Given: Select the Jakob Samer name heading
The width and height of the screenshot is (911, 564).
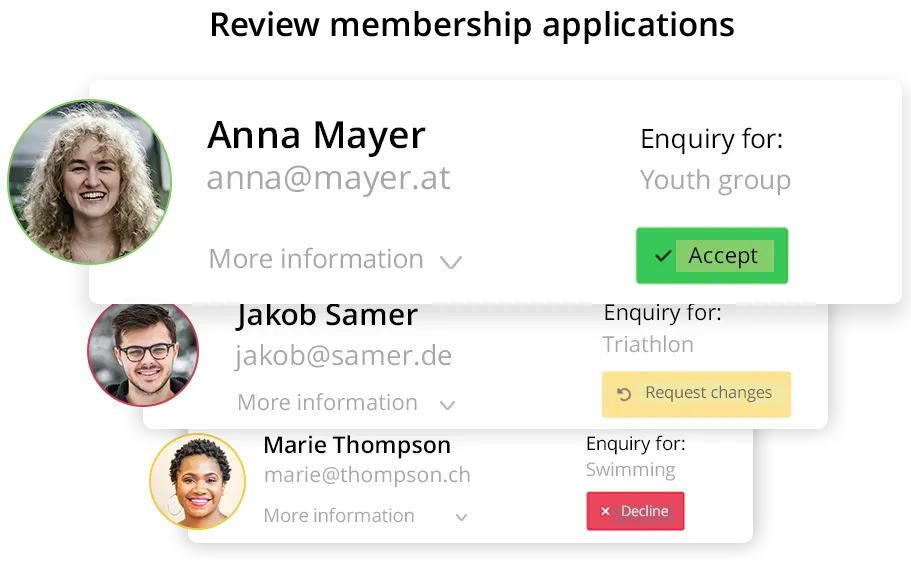Looking at the screenshot, I should [x=327, y=315].
